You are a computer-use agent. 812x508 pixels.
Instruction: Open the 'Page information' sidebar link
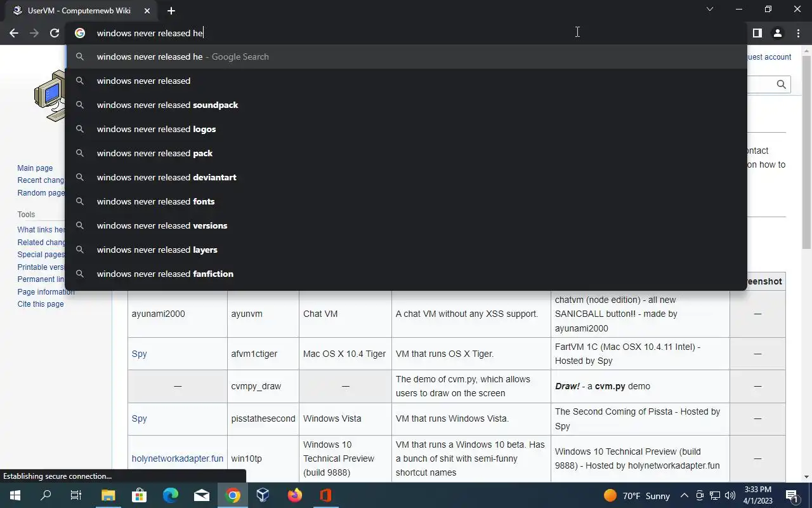(x=46, y=292)
